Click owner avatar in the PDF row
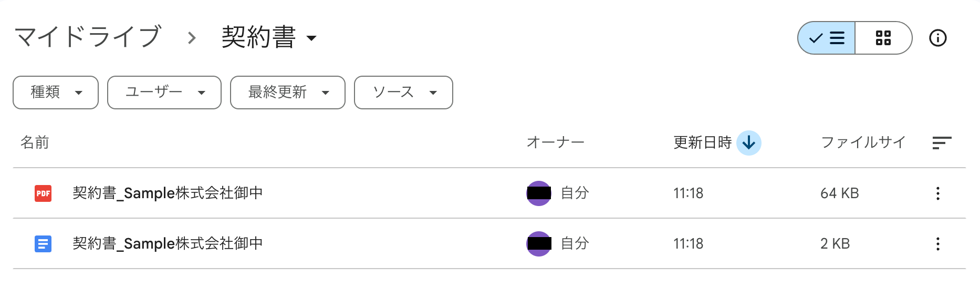980x287 pixels. 539,193
